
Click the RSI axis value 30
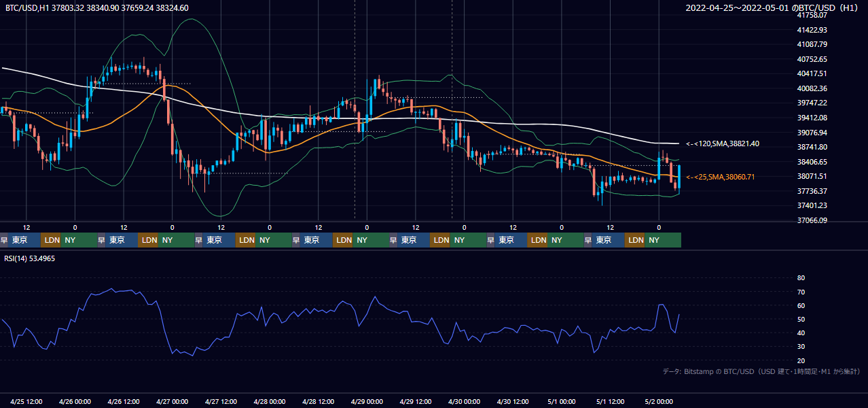click(x=801, y=347)
